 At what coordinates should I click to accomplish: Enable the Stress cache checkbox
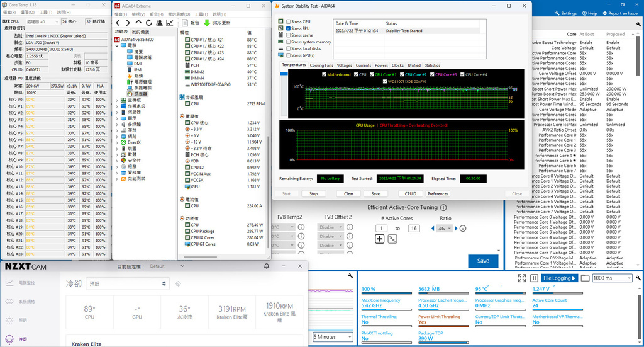tap(288, 35)
